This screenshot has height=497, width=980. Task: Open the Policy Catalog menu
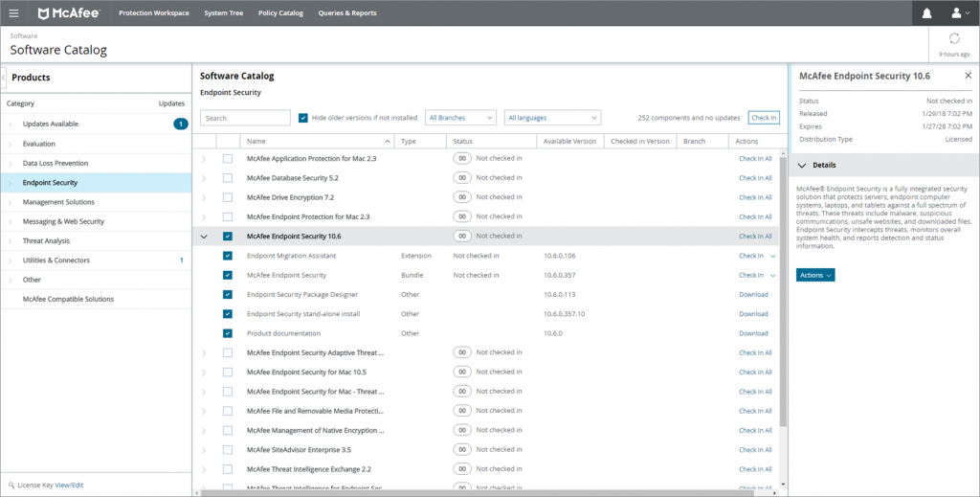pyautogui.click(x=280, y=13)
